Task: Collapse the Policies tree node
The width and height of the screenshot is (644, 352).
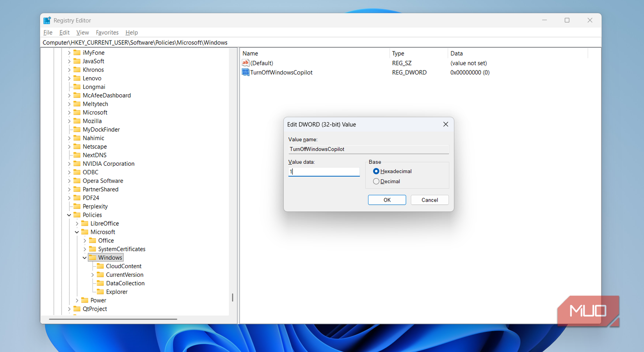Action: point(69,215)
